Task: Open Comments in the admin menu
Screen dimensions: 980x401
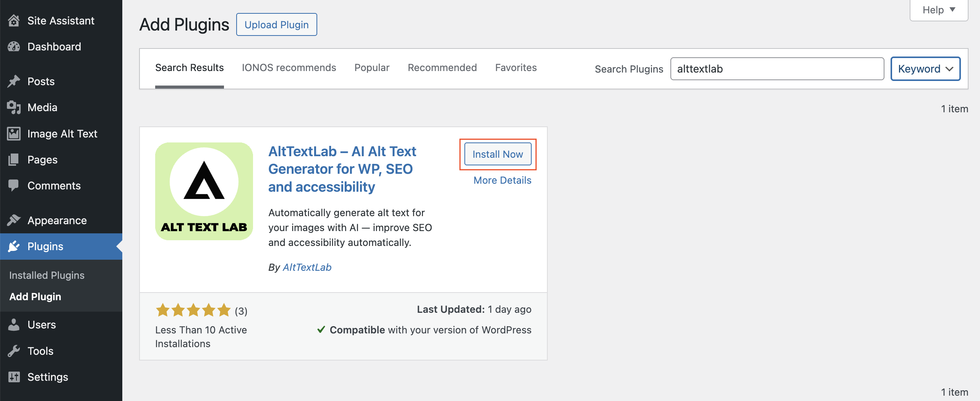Action: (61, 186)
